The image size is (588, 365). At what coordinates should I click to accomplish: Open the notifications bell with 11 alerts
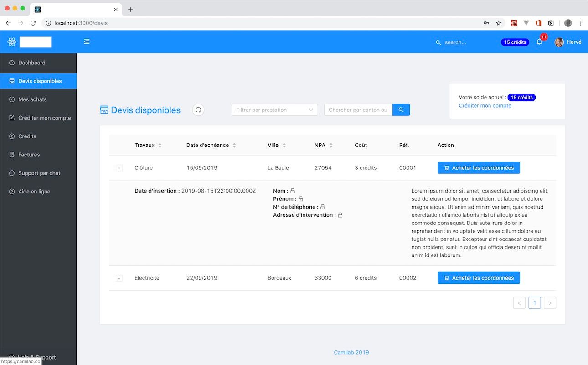pyautogui.click(x=539, y=42)
